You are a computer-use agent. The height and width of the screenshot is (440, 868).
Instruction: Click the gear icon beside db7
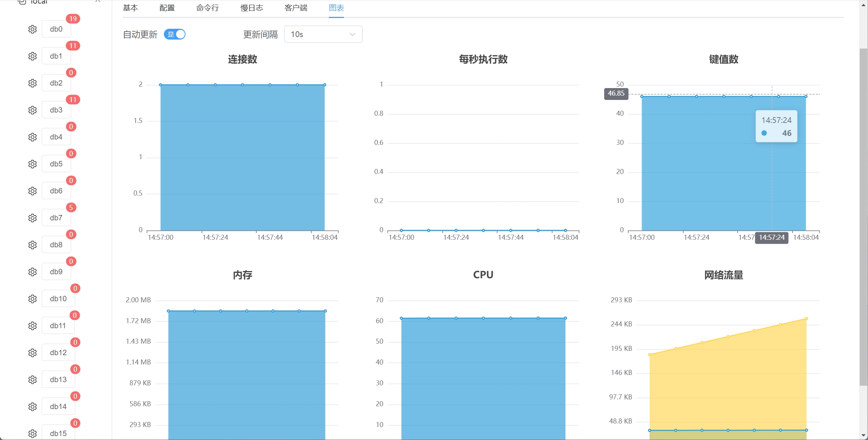[x=32, y=218]
